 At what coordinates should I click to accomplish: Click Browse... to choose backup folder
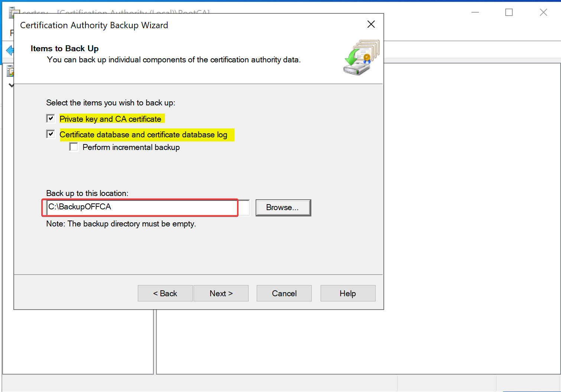coord(283,208)
